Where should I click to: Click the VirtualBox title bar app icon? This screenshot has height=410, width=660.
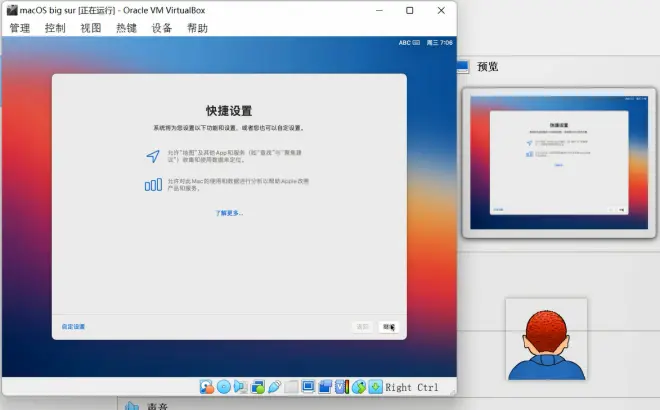pyautogui.click(x=12, y=10)
